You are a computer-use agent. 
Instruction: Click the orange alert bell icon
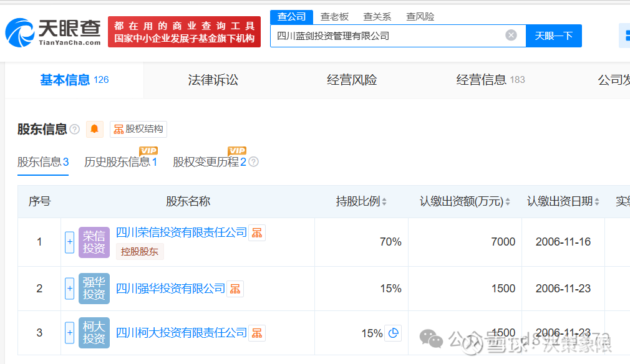tap(95, 129)
